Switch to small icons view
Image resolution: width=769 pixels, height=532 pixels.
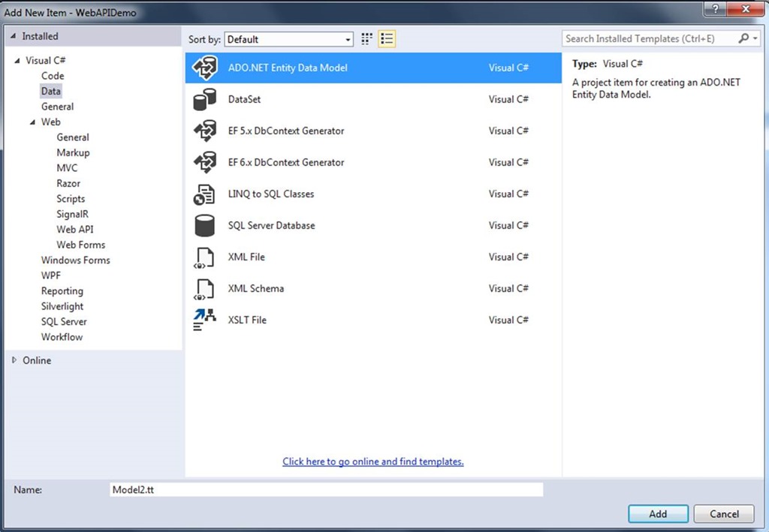[366, 39]
